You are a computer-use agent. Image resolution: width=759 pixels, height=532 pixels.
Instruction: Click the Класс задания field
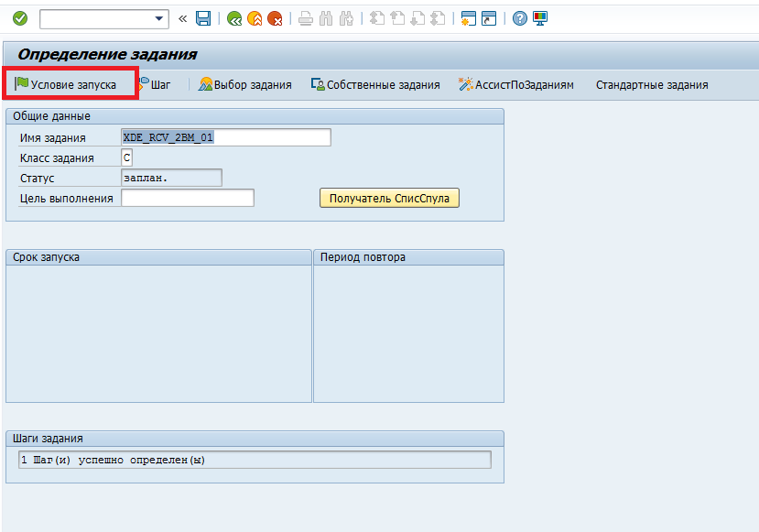126,157
